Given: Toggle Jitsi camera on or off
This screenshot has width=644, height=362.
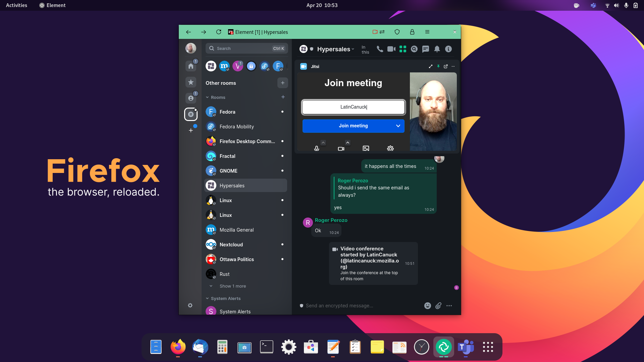Looking at the screenshot, I should click(341, 148).
